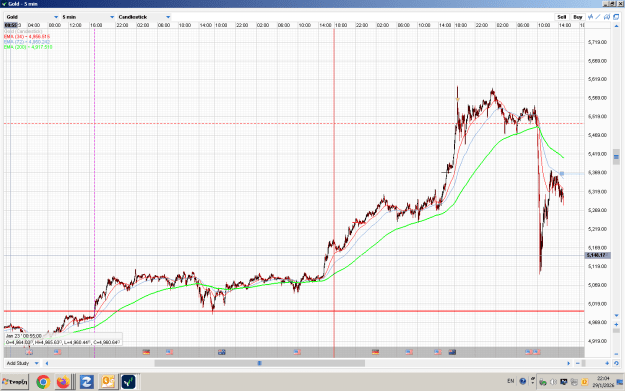Open the trading platform taskbar icon
This screenshot has height=391, width=625.
point(128,382)
